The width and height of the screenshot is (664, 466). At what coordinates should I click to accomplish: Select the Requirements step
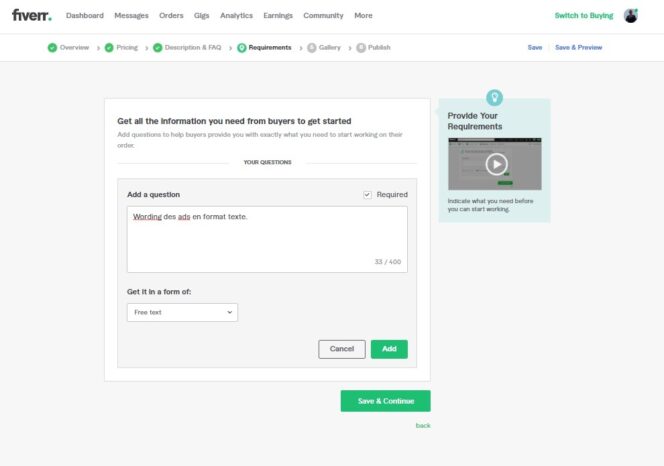pos(270,47)
